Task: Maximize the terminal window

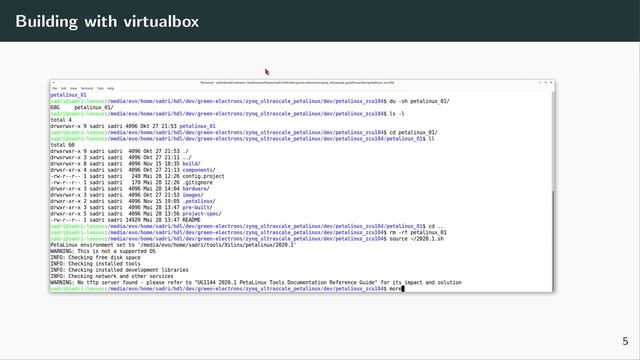Action: point(546,82)
